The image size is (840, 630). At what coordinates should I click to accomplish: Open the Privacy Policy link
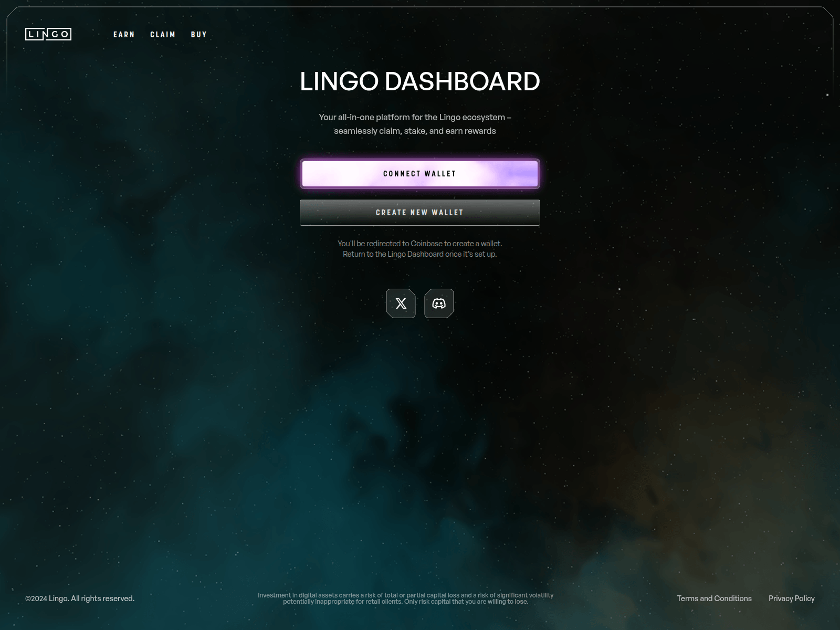(792, 598)
